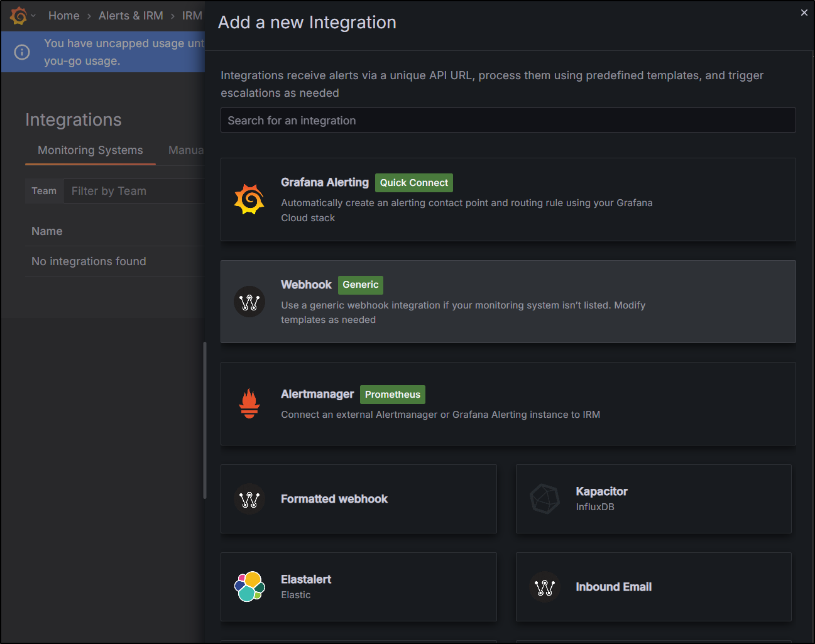Choose the Elastalert Elastic integration
815x644 pixels.
click(x=359, y=587)
